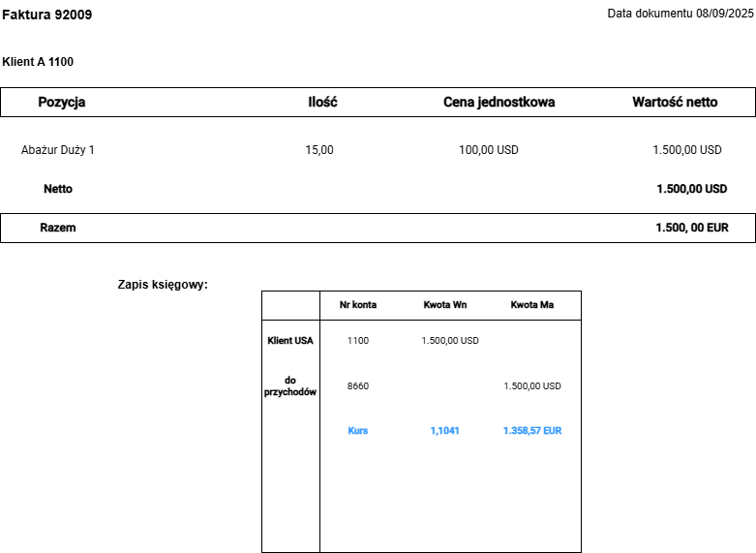Select the Kwota Ma amount '1.500,00 USD'
This screenshot has width=756, height=553.
click(x=532, y=386)
